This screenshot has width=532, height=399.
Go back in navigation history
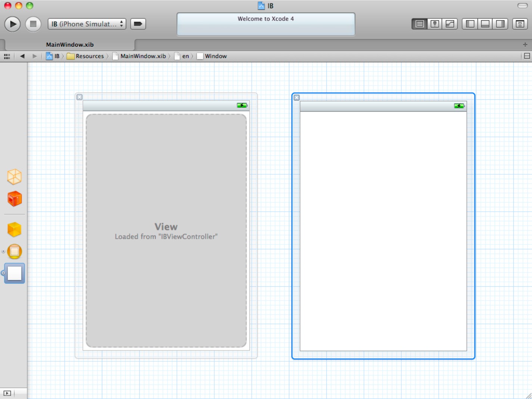(x=22, y=56)
